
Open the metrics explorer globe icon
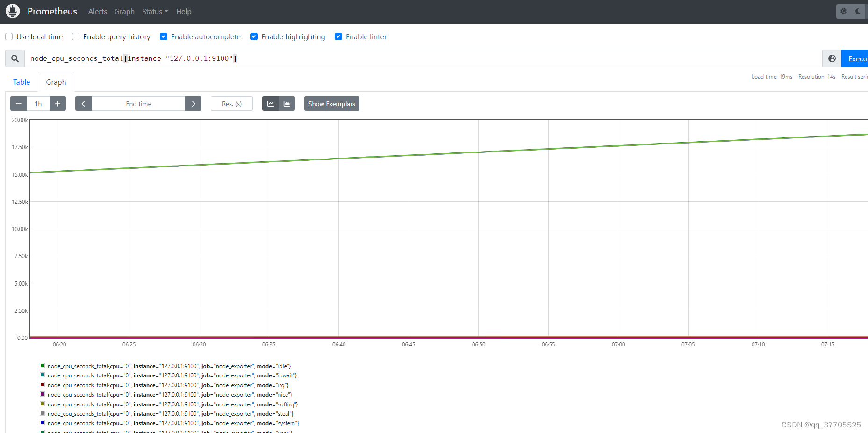(832, 58)
